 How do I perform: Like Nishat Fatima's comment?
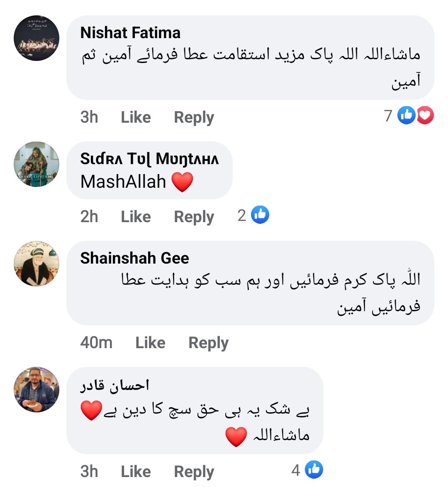point(136,117)
